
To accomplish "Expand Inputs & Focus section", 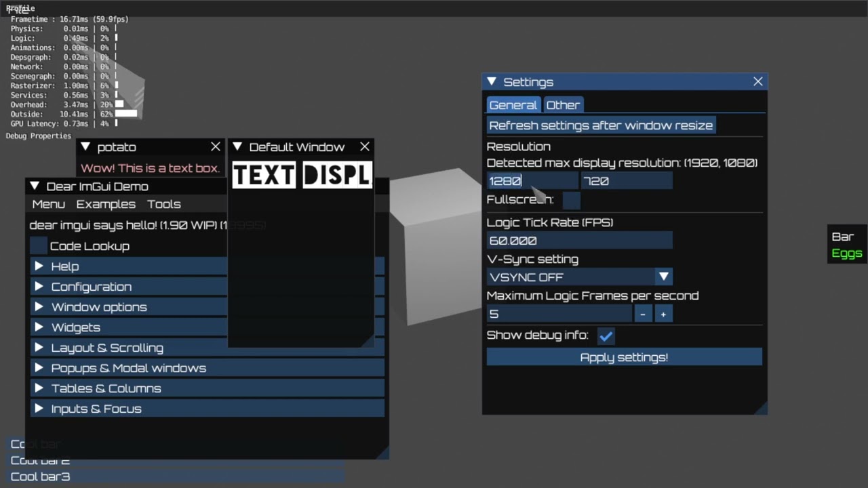I will click(x=208, y=409).
